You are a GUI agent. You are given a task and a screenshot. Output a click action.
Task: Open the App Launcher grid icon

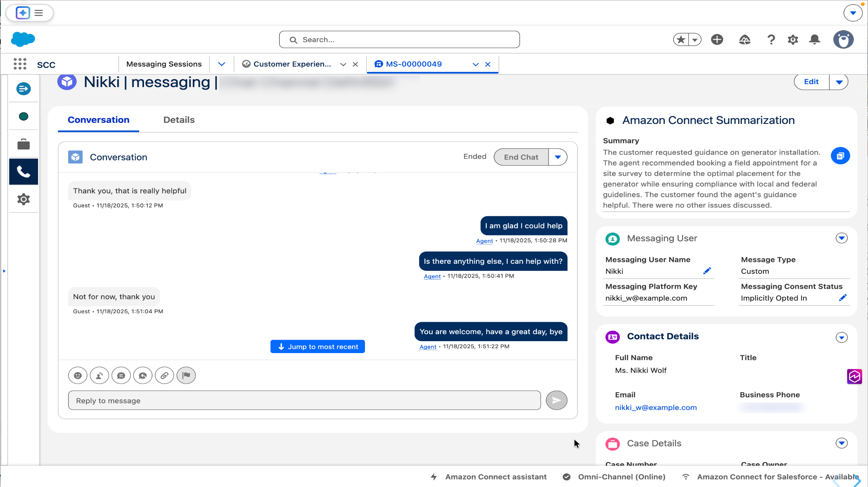click(x=20, y=64)
